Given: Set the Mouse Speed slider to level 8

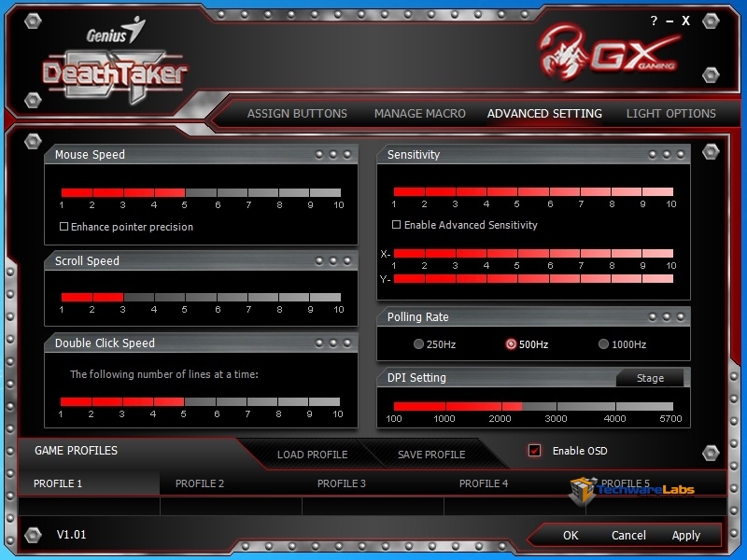Looking at the screenshot, I should tap(279, 192).
